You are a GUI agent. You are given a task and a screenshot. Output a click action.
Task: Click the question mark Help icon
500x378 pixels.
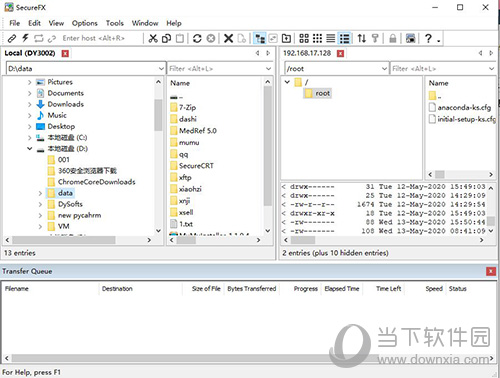click(x=428, y=38)
